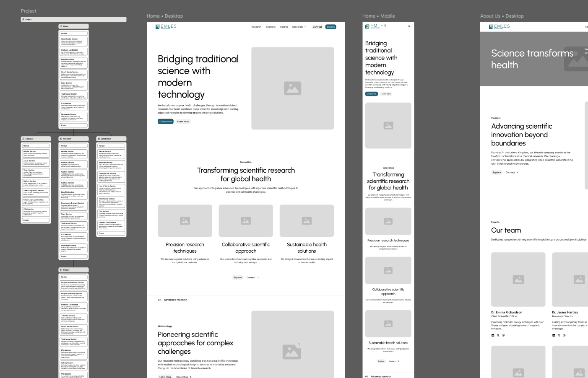Select image placeholder above Sustainable health solutions desktop
This screenshot has width=588, height=378.
pyautogui.click(x=307, y=221)
